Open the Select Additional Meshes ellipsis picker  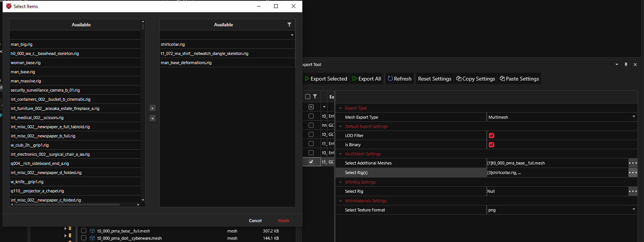tap(633, 163)
